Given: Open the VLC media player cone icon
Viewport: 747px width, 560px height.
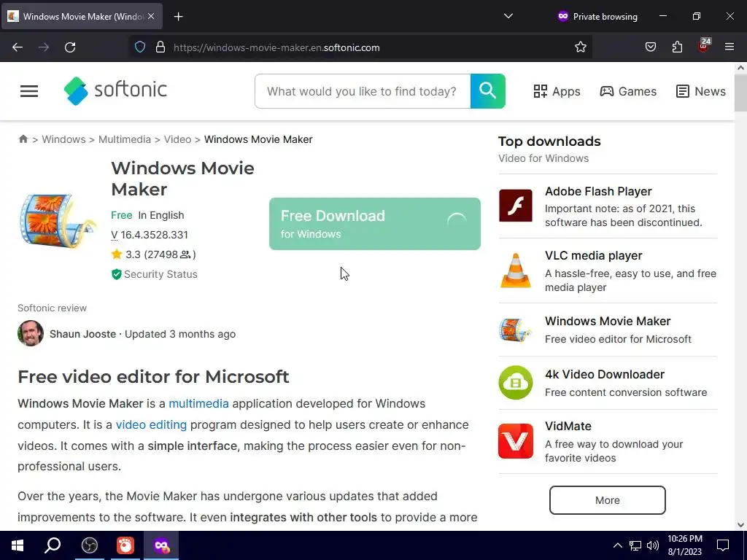Looking at the screenshot, I should click(516, 271).
